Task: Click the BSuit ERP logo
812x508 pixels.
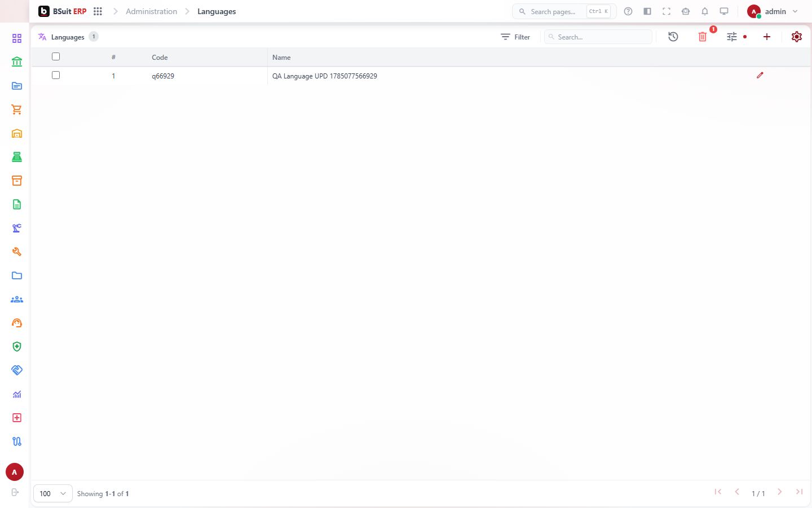Action: tap(63, 11)
